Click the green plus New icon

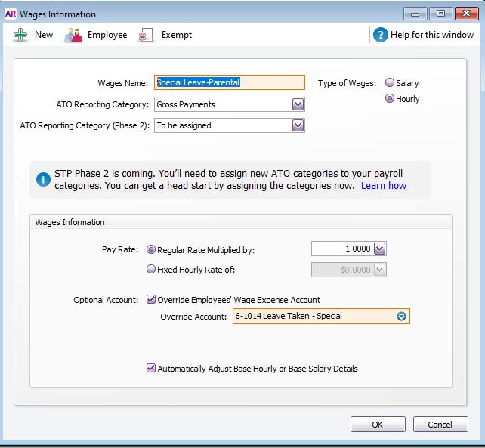20,35
